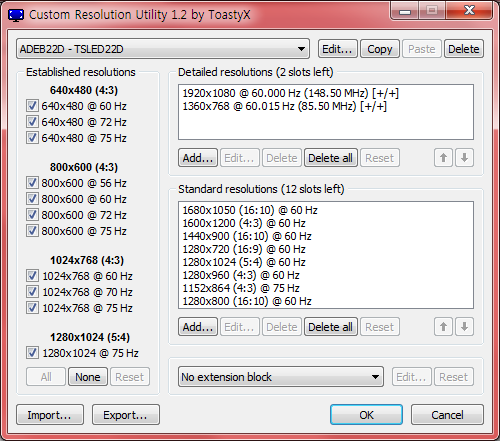This screenshot has width=500, height=441.
Task: Select 1680x1050 (16:10) standard resolution
Action: point(250,210)
